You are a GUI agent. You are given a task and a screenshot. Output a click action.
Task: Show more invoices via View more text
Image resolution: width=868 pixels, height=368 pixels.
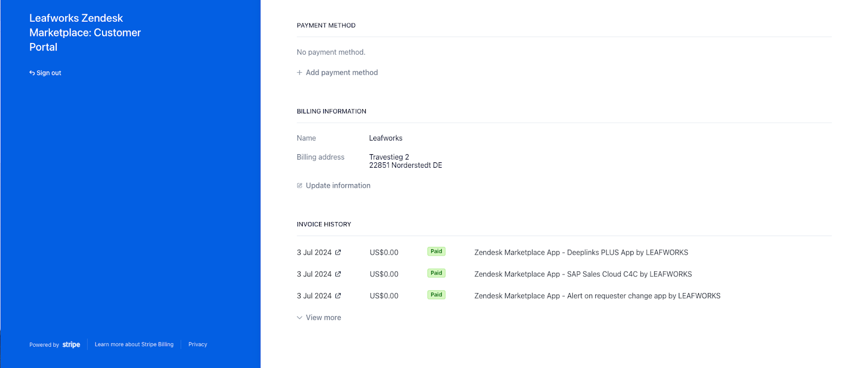pyautogui.click(x=323, y=318)
